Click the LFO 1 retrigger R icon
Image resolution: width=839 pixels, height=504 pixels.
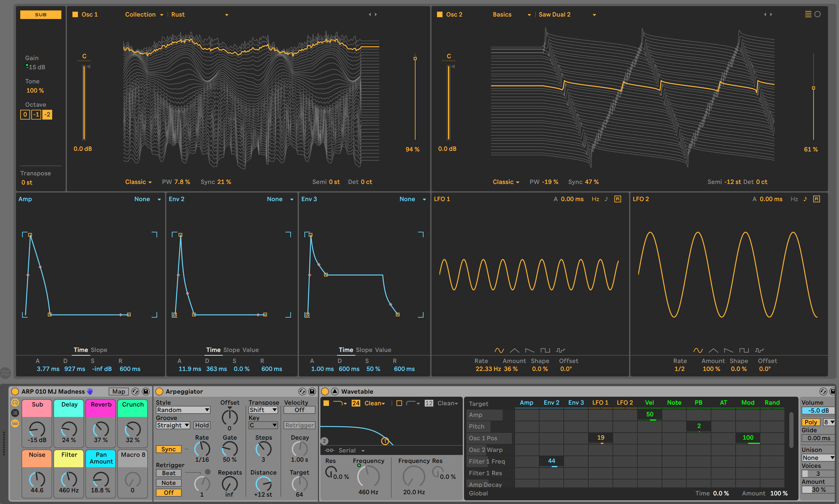point(618,199)
